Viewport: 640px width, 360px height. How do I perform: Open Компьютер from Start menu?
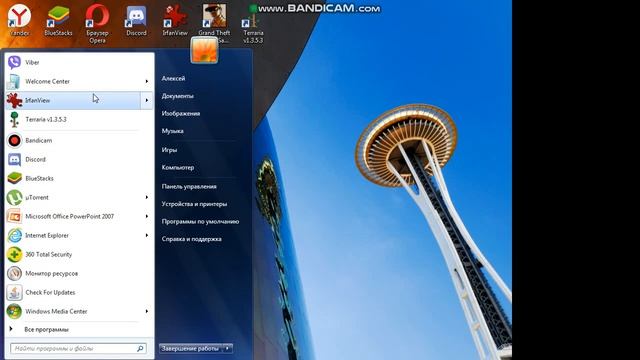(178, 167)
